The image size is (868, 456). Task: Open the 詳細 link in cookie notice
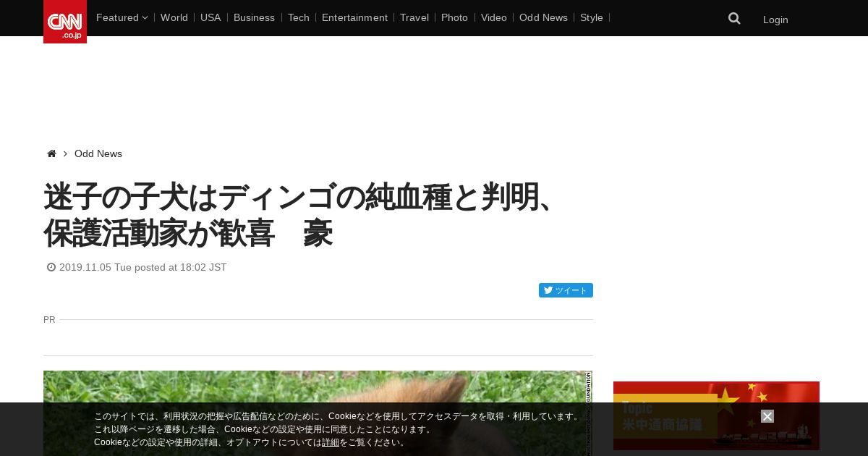[x=331, y=442]
